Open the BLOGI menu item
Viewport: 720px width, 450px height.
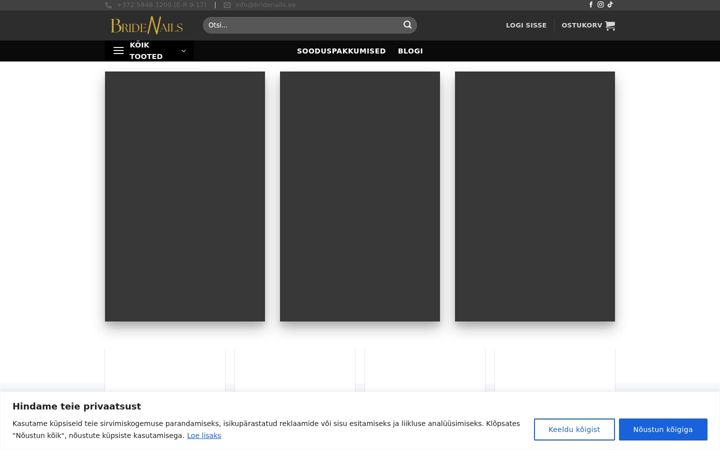click(x=411, y=51)
